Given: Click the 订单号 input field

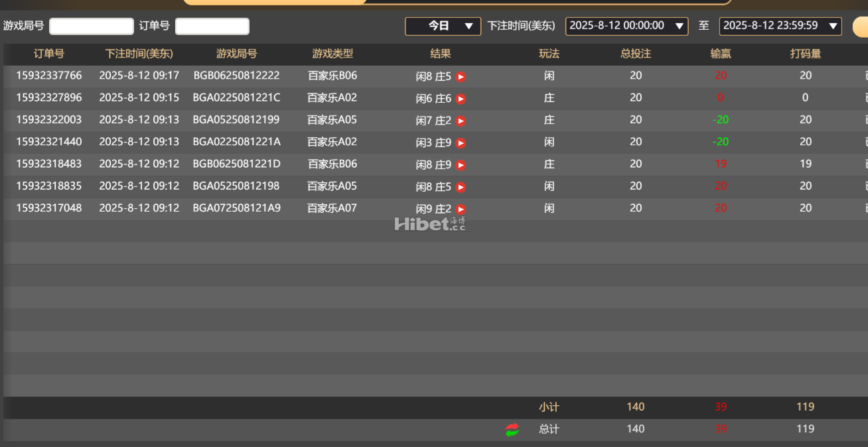Looking at the screenshot, I should 212,27.
